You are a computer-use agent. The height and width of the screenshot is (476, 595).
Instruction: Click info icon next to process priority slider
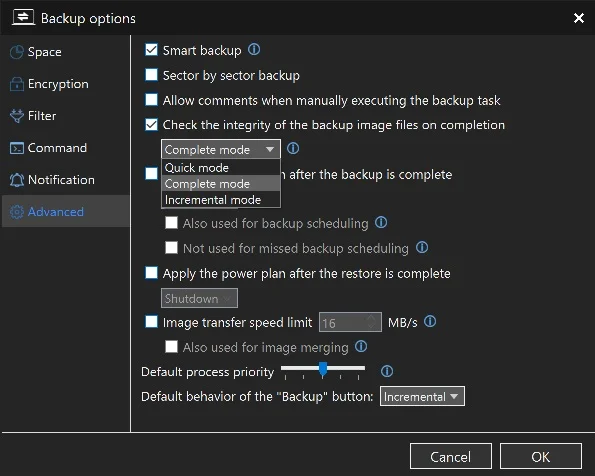387,371
